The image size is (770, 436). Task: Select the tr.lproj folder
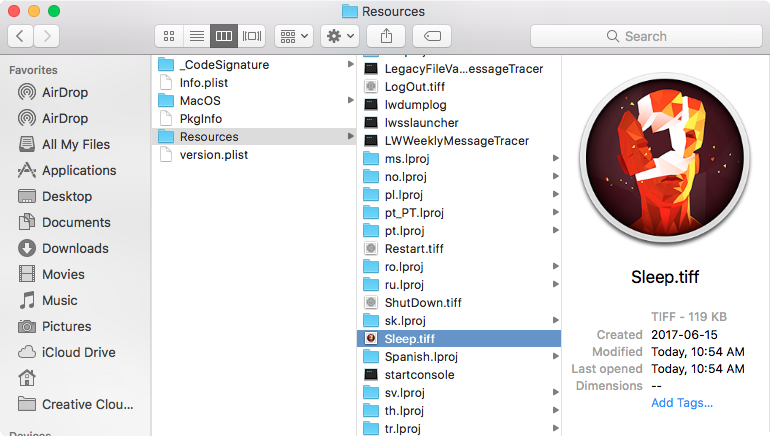[x=459, y=429]
